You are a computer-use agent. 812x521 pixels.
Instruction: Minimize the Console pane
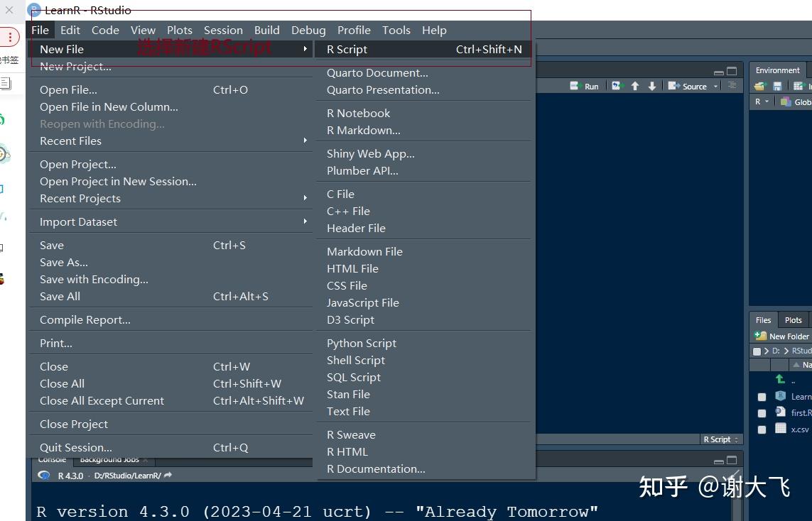tap(719, 461)
